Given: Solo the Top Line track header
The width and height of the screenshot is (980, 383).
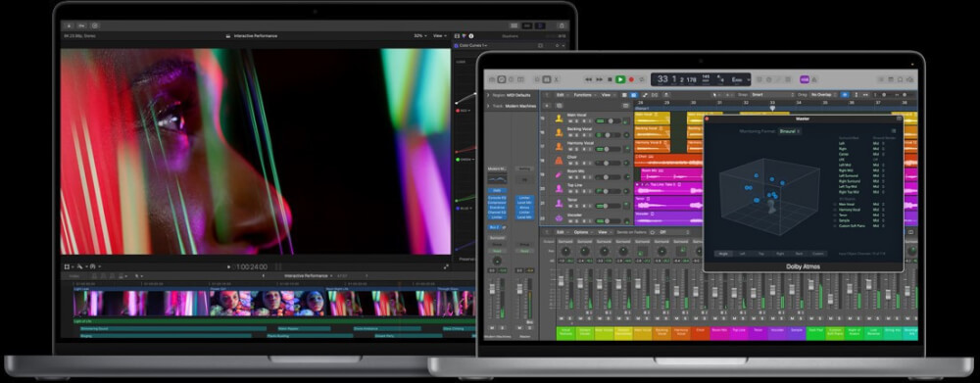Looking at the screenshot, I should [x=576, y=191].
